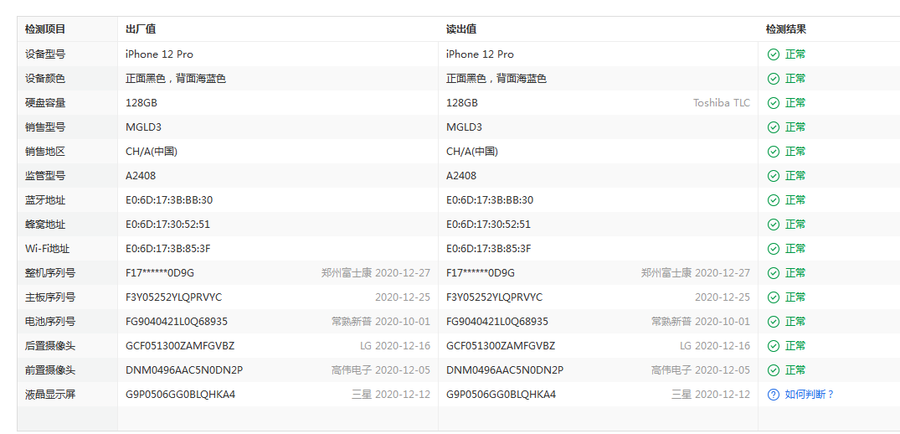Click the 销售地区 row label
900x434 pixels.
pyautogui.click(x=45, y=152)
